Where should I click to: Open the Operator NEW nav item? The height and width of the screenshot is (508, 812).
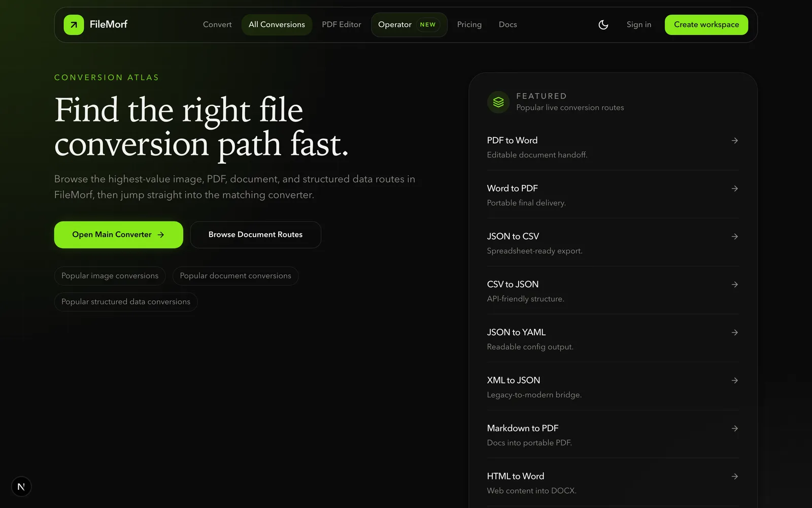(409, 24)
